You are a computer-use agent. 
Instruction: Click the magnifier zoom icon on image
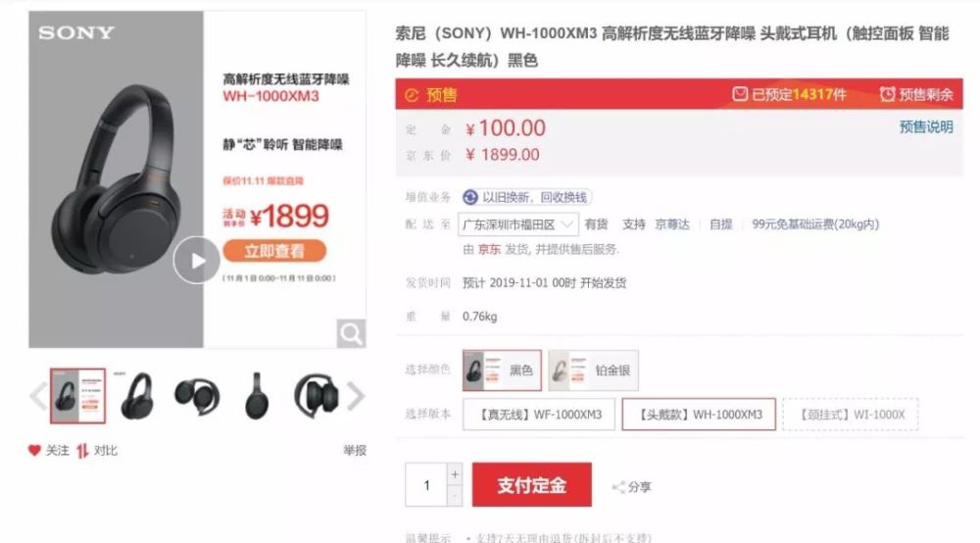coord(351,333)
